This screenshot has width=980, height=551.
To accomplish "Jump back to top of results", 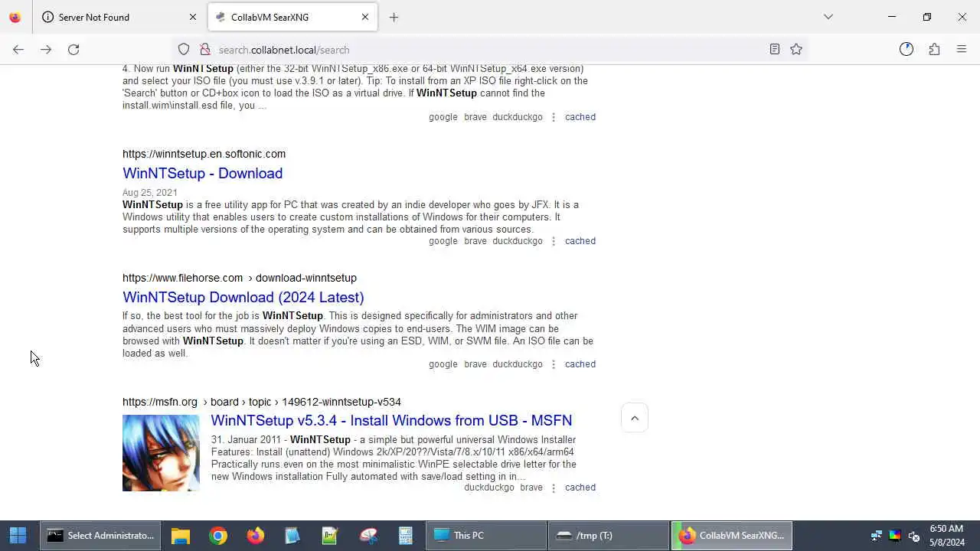I will [634, 418].
